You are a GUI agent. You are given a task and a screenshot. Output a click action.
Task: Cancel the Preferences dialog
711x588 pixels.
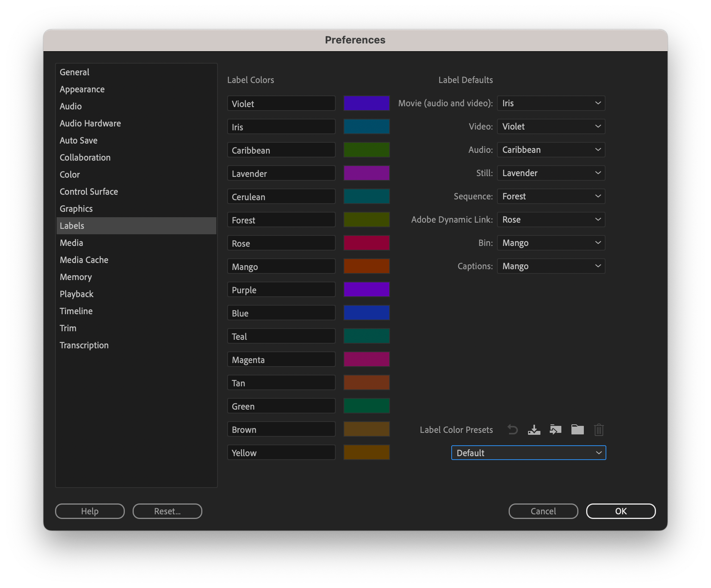[543, 511]
